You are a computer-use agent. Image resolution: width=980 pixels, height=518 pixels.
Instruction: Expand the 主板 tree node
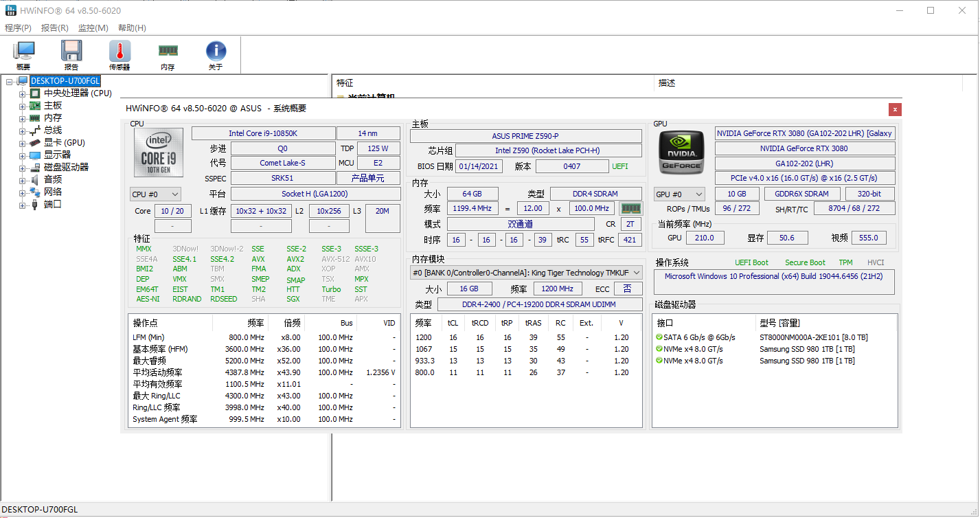click(x=22, y=106)
